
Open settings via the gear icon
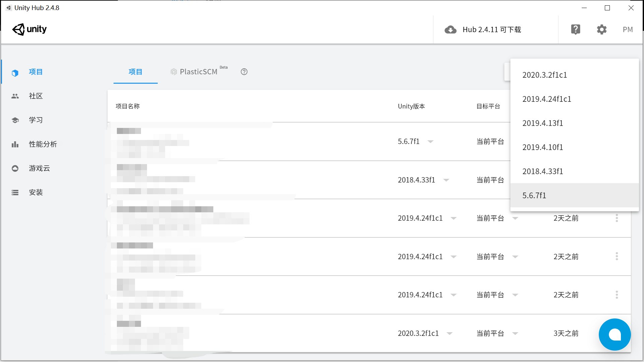(x=601, y=29)
